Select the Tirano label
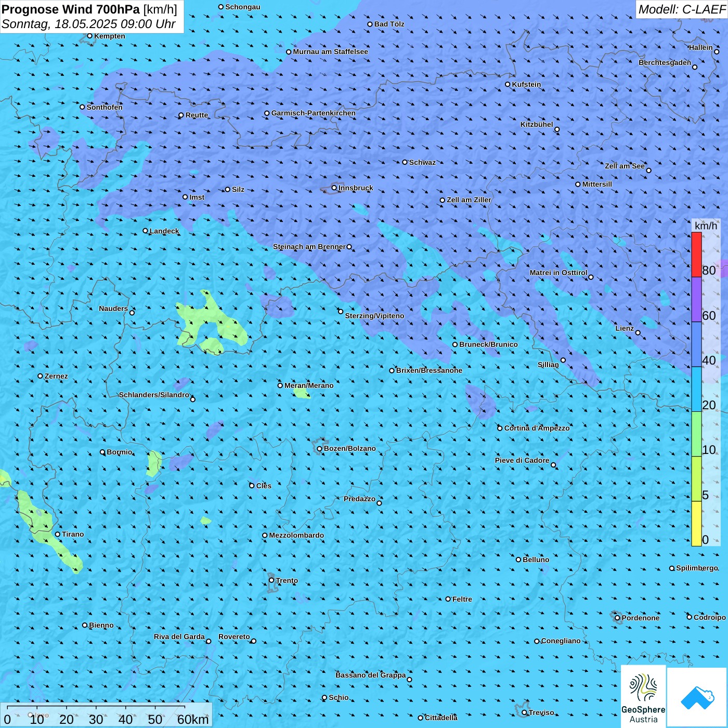 (x=73, y=534)
